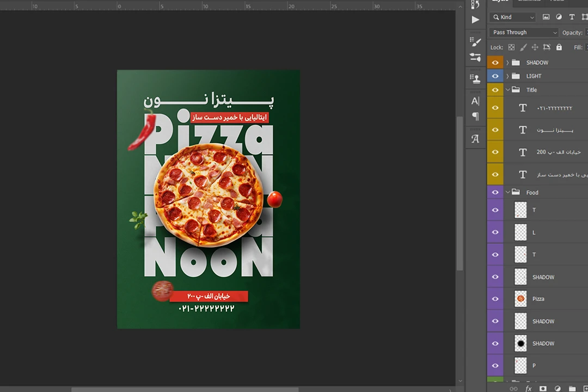
Task: Open the Pass Through blend mode dropdown
Action: [524, 32]
